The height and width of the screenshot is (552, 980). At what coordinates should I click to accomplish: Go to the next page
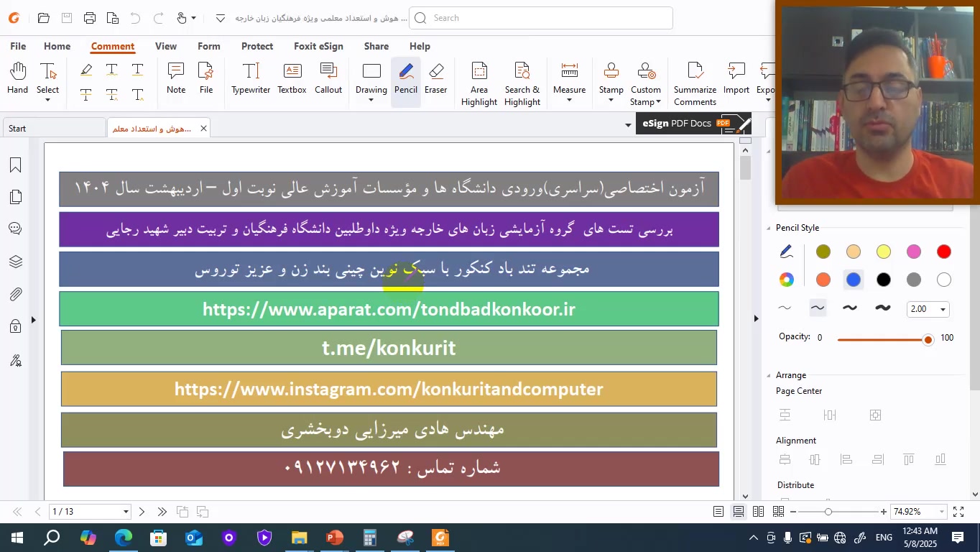pyautogui.click(x=142, y=512)
